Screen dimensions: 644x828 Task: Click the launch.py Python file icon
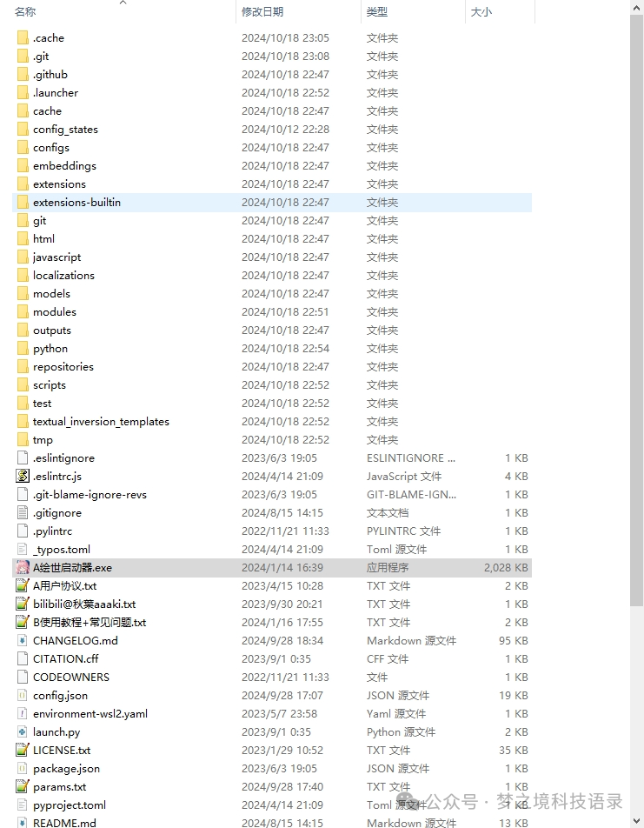coord(23,732)
